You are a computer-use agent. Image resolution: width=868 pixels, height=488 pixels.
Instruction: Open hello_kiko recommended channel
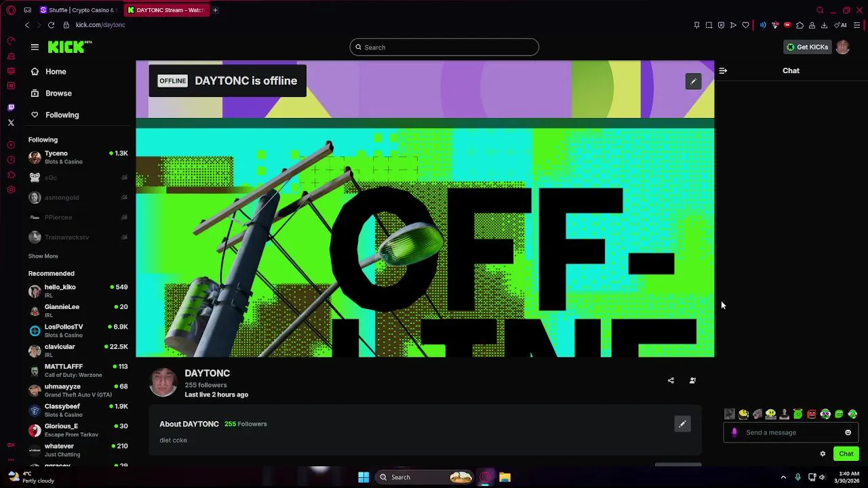(x=78, y=291)
